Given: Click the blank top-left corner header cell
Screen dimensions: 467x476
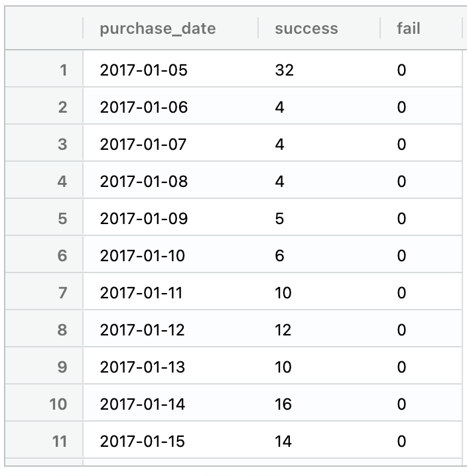Looking at the screenshot, I should click(44, 29).
